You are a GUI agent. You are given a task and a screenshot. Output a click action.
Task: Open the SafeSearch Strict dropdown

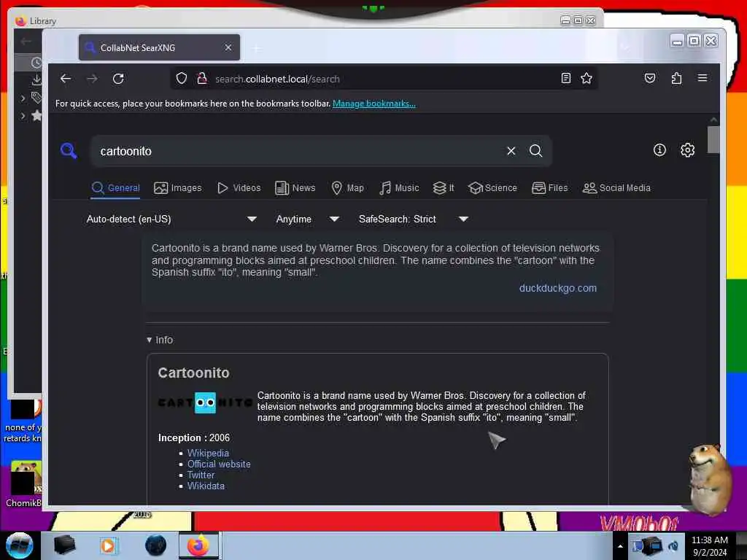pos(414,219)
